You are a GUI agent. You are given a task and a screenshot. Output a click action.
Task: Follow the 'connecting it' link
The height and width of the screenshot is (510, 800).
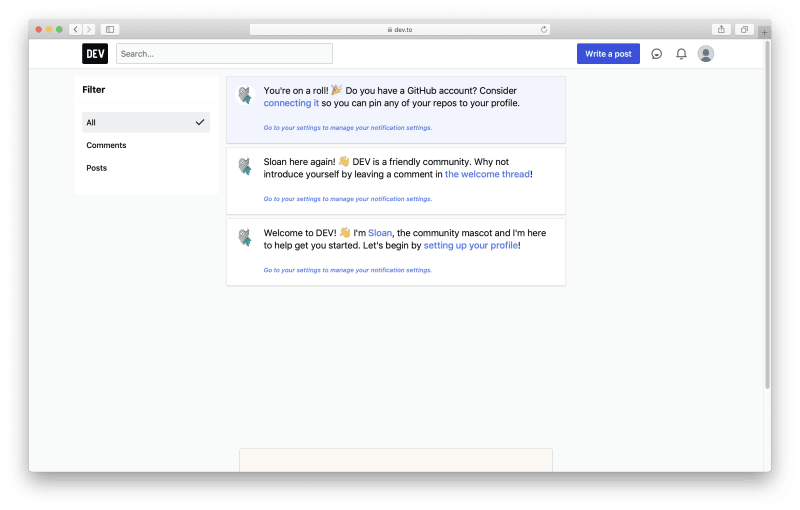[291, 103]
